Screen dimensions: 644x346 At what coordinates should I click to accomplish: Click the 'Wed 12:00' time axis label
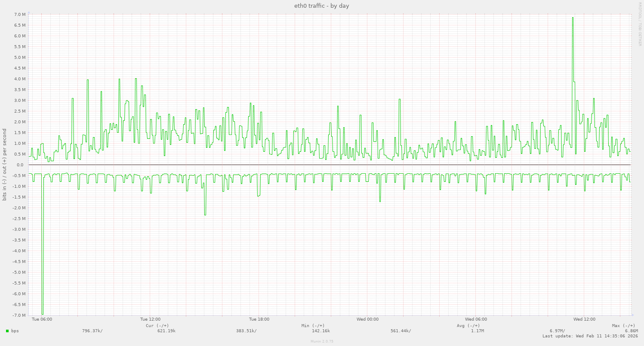584,319
